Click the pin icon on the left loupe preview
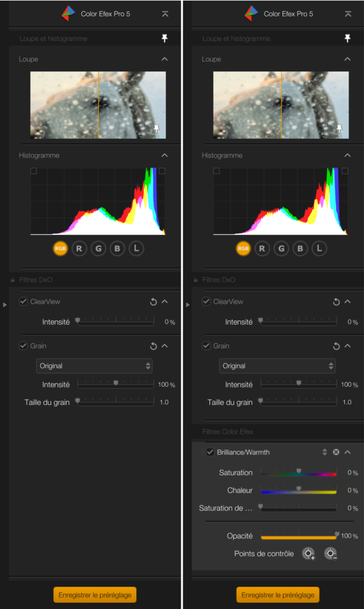 click(156, 128)
